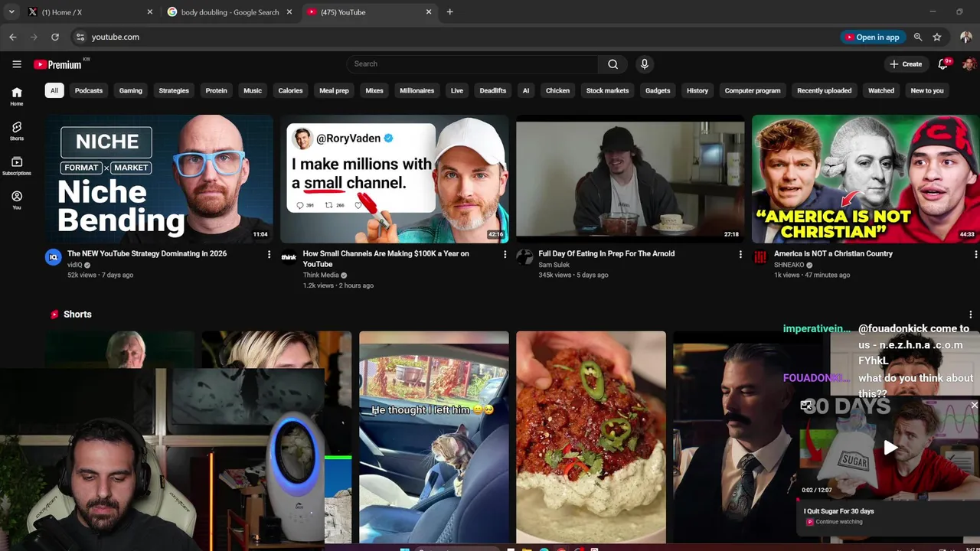Start voice search with microphone icon
This screenshot has width=980, height=551.
645,64
